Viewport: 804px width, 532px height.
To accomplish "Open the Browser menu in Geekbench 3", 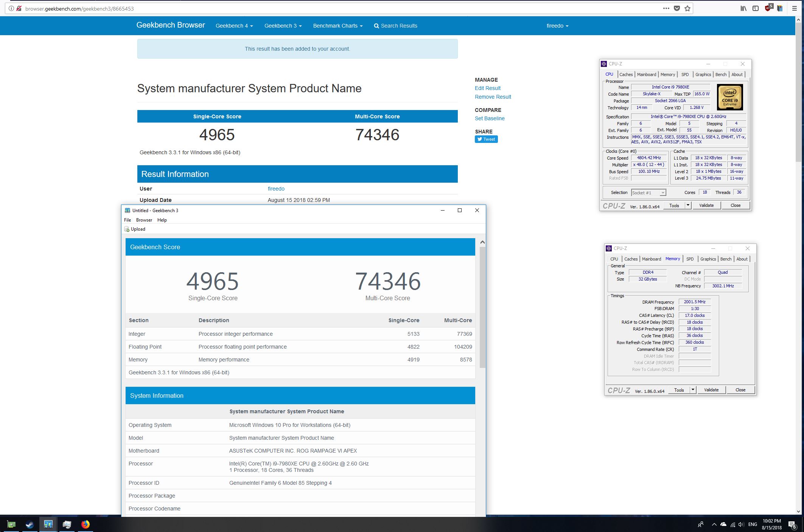I will coord(144,220).
